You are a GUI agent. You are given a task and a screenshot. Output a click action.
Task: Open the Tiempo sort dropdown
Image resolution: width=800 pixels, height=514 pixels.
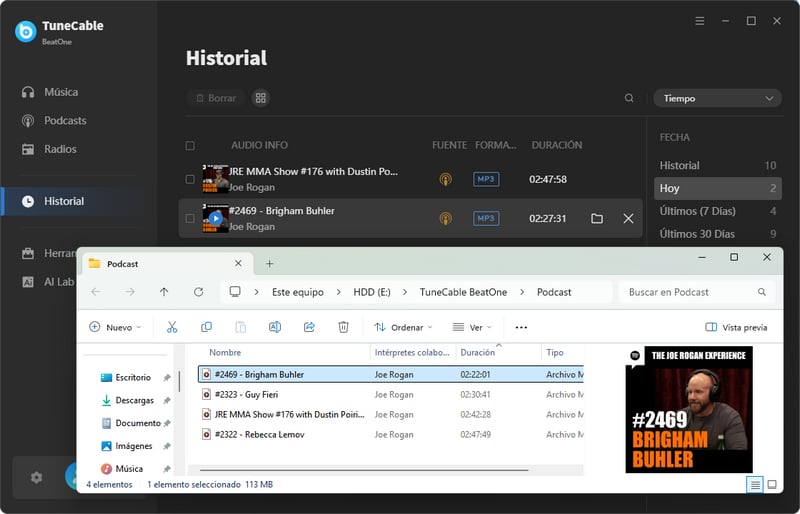pos(717,99)
